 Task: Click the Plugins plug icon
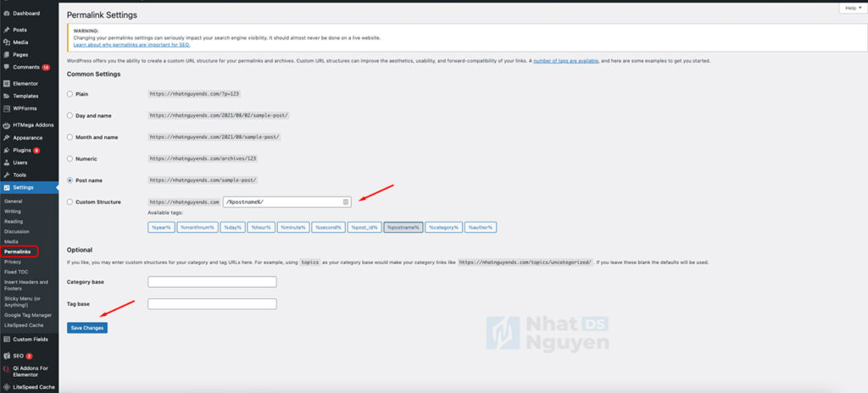point(7,150)
